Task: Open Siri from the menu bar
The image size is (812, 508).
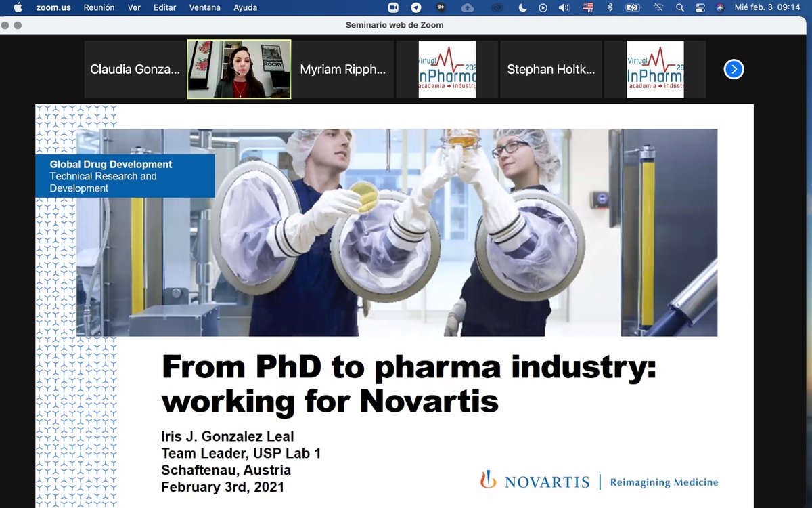Action: pyautogui.click(x=719, y=7)
